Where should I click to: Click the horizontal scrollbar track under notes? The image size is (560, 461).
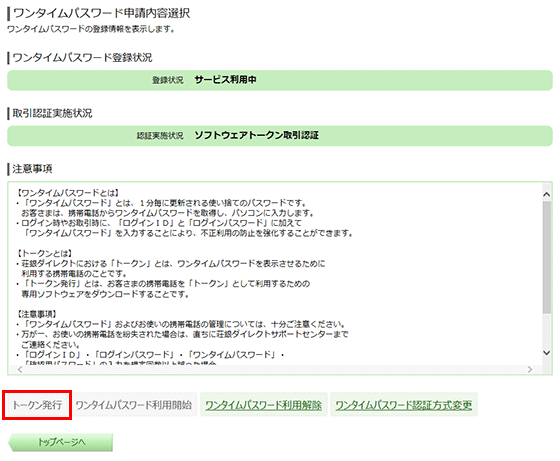click(x=275, y=369)
